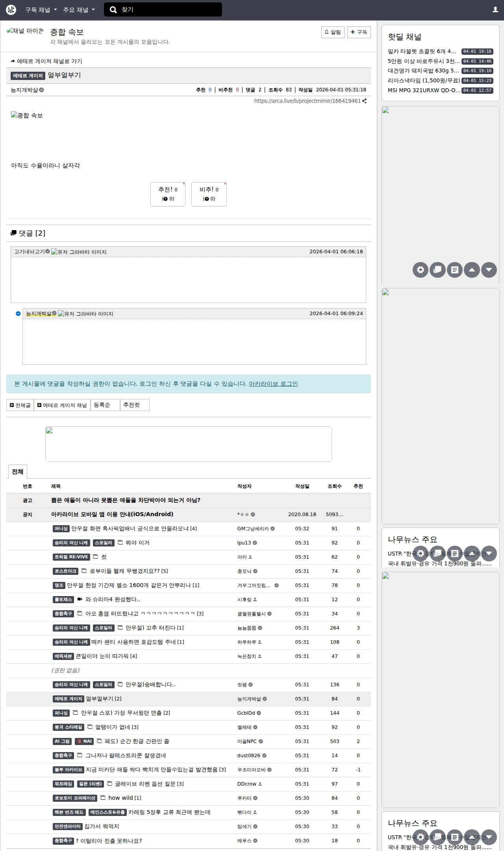Expand the 주요 채널 dropdown
504x851 pixels.
(x=79, y=10)
